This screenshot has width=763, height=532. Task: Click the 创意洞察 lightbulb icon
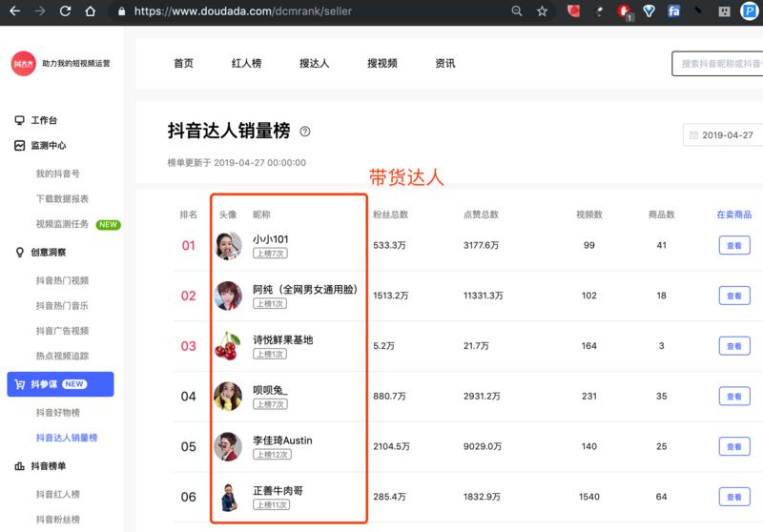click(x=19, y=252)
